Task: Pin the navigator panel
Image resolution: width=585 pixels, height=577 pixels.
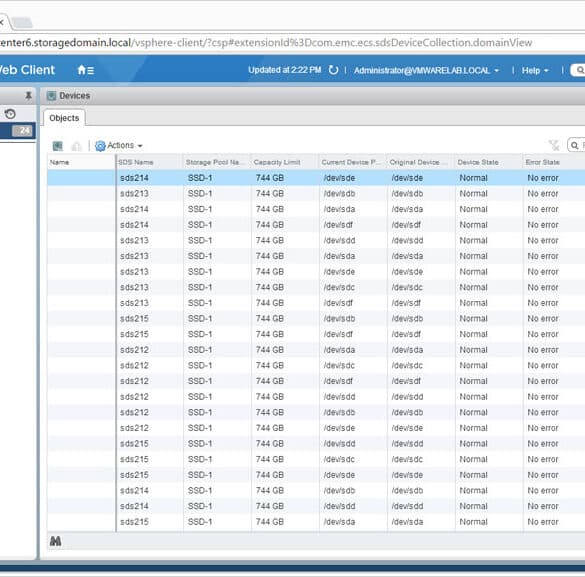Action: tap(28, 96)
